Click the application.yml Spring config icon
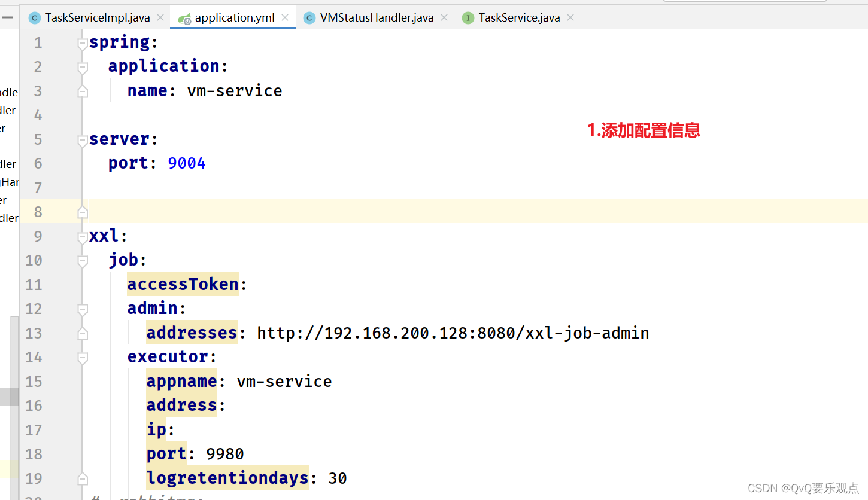Screen dimensions: 868x500 (185, 19)
